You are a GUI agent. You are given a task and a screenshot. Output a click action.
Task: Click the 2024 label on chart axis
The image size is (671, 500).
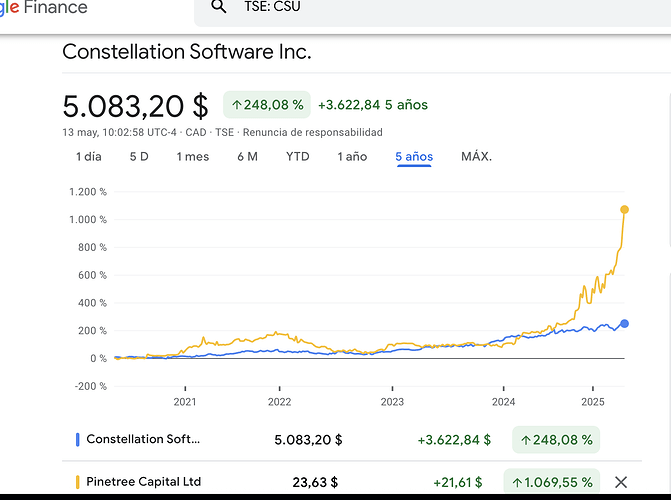pos(503,402)
